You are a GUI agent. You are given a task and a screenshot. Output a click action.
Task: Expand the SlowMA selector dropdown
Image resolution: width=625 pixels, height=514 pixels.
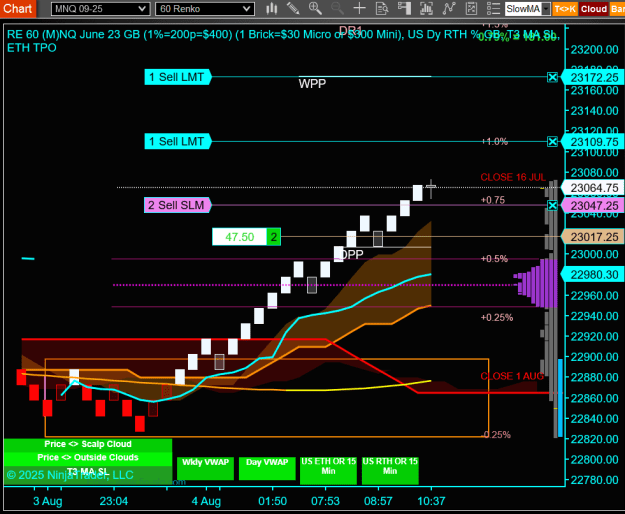coord(546,9)
